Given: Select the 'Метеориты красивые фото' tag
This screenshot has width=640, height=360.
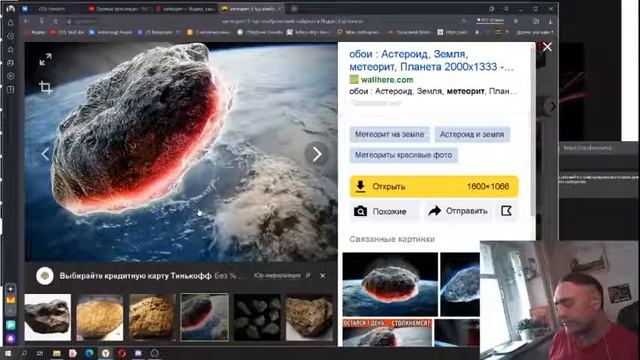Looking at the screenshot, I should point(403,155).
